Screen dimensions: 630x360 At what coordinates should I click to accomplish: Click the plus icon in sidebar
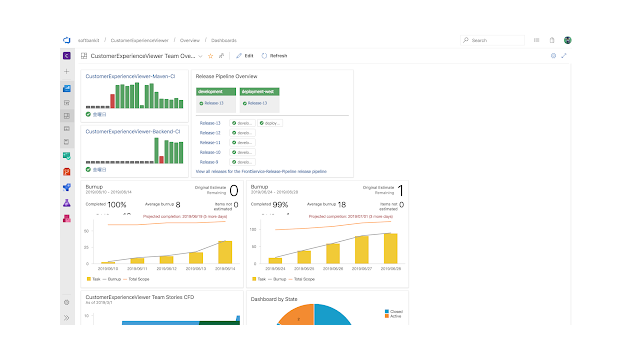(x=67, y=72)
